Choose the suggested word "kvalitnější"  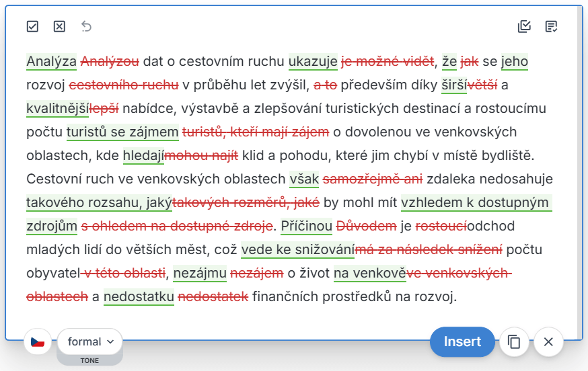click(x=58, y=108)
